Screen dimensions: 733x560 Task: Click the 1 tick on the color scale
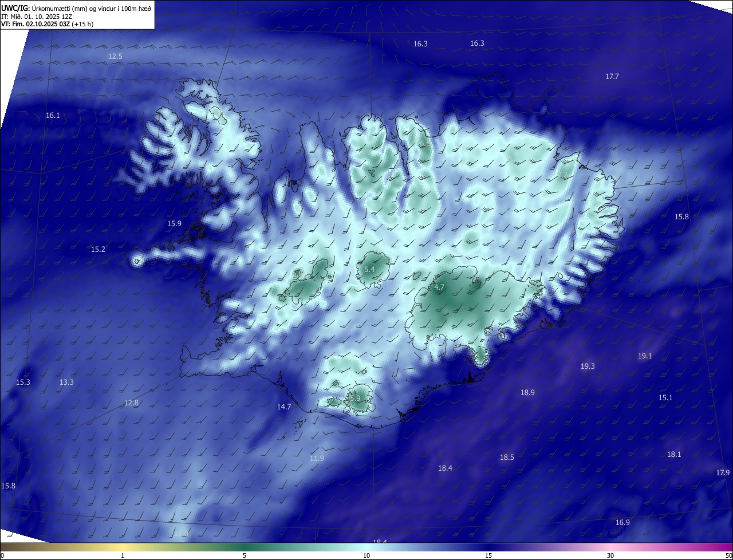coord(123,555)
